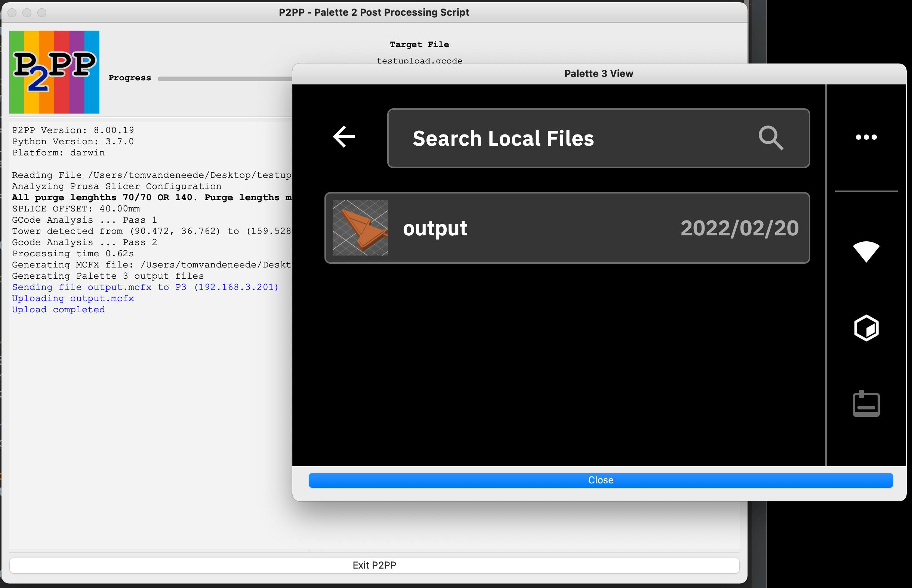Click Exit P2PP at the bottom
This screenshot has height=588, width=912.
click(x=374, y=565)
